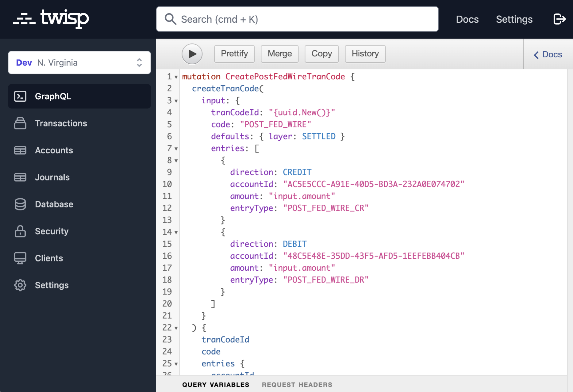Select the GraphQL section icon
The image size is (573, 392).
pyautogui.click(x=20, y=96)
